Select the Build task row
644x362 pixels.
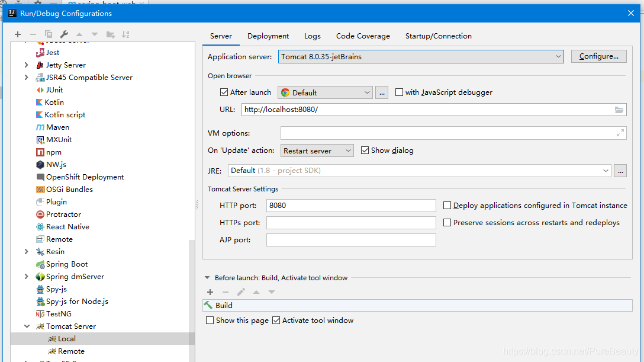coord(418,306)
